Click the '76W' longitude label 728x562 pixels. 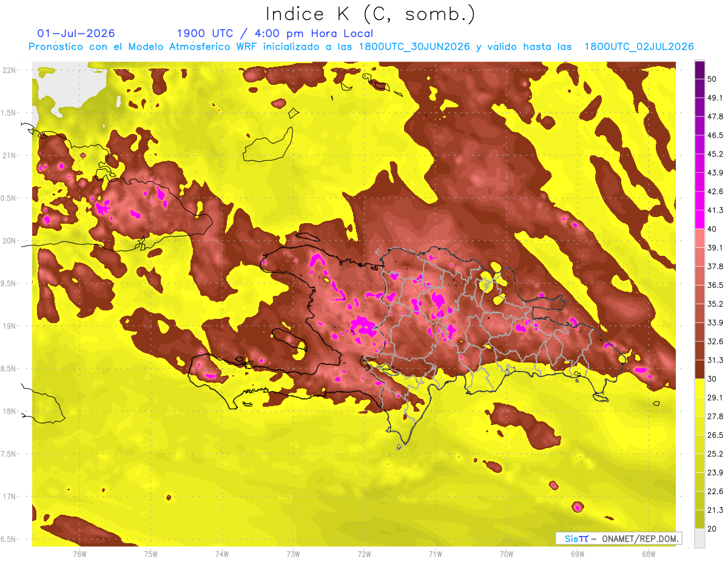coord(80,554)
